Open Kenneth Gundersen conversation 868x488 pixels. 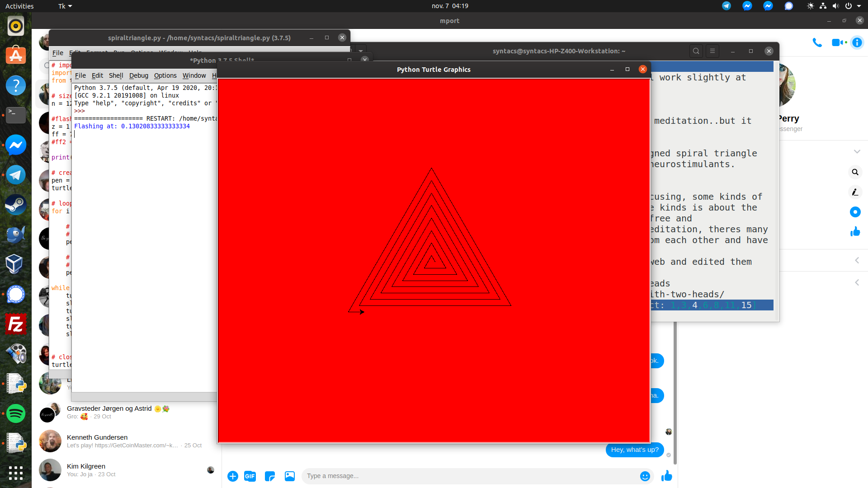(127, 441)
